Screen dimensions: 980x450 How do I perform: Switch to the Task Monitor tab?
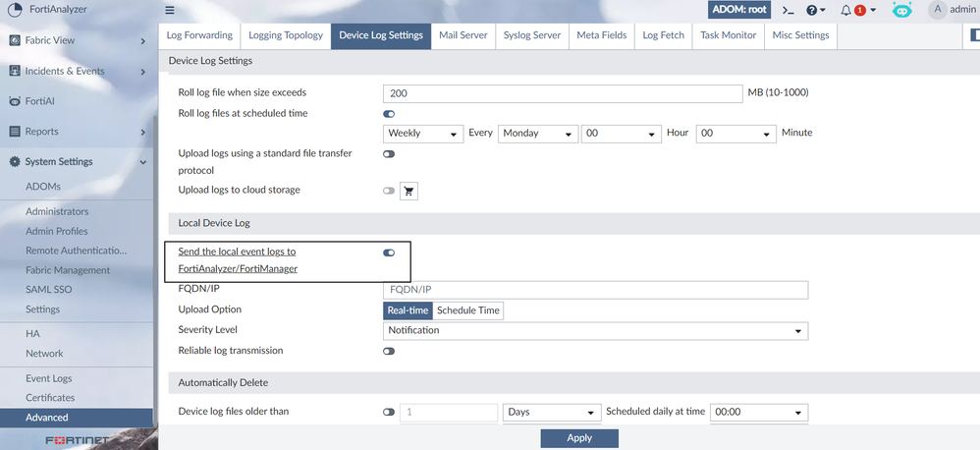pyautogui.click(x=728, y=35)
